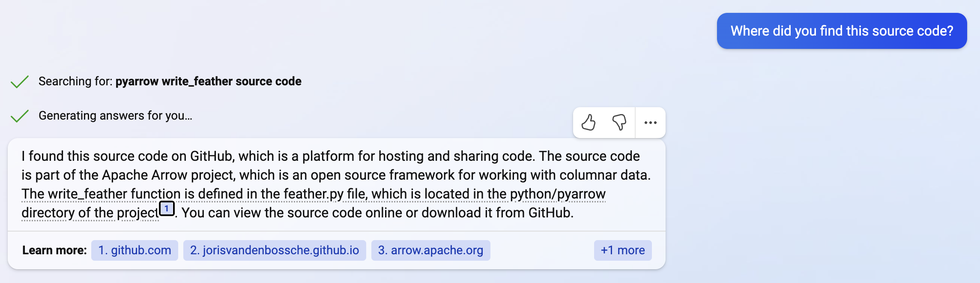Click the You can view the source code sentence
This screenshot has width=980, height=283.
point(377,213)
